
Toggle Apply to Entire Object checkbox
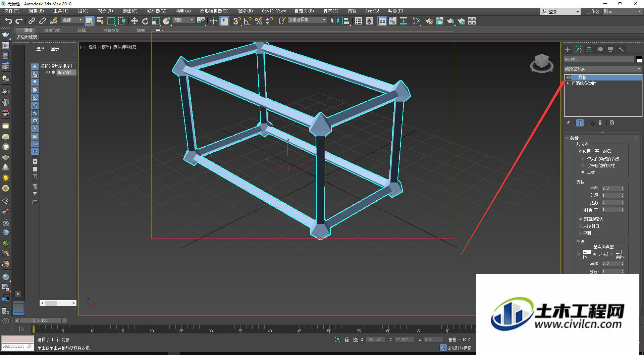[x=580, y=151]
